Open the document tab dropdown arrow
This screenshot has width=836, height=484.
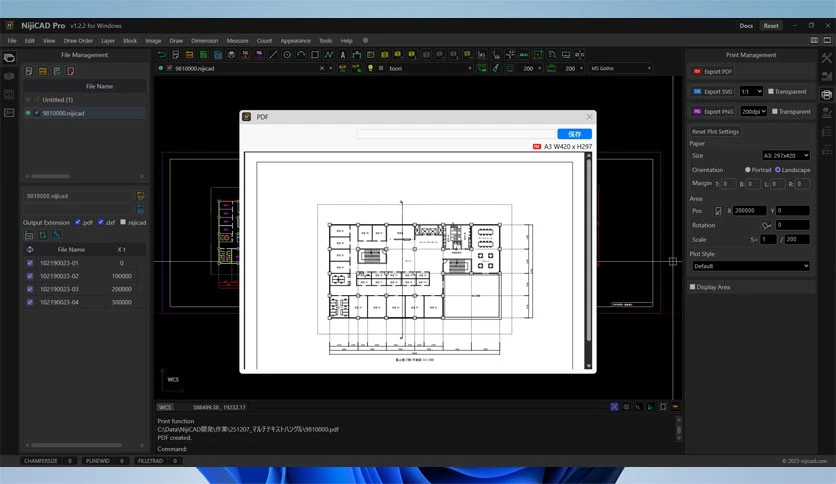[x=331, y=68]
